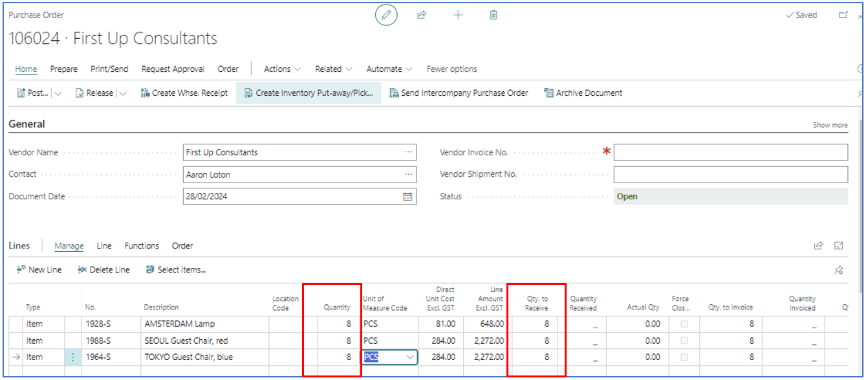Show row options for TOKYO Guest Chair

coord(73,357)
